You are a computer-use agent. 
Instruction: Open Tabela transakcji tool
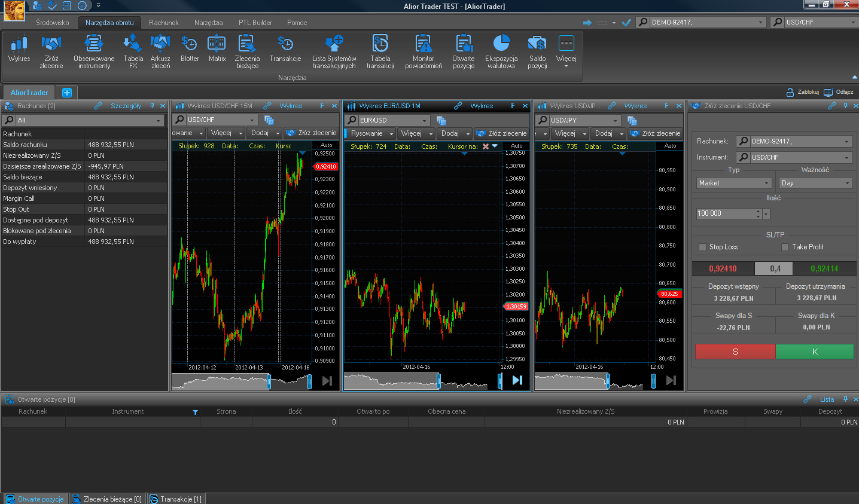coord(380,52)
